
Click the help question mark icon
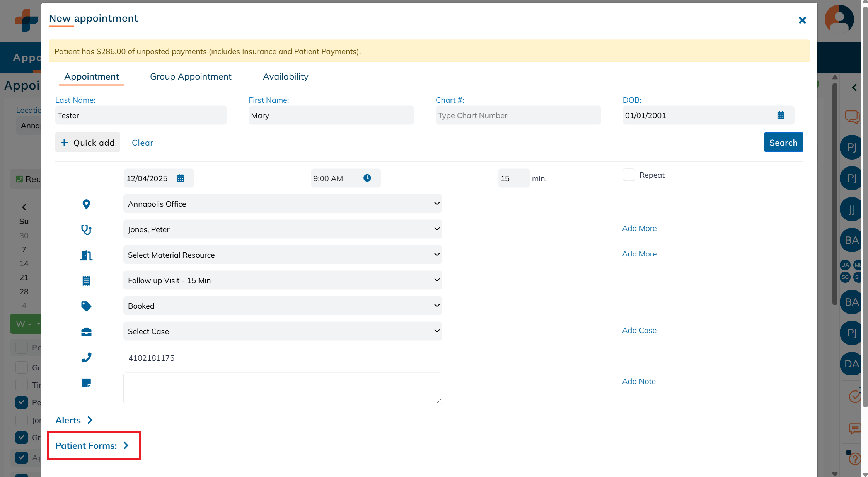tap(854, 459)
